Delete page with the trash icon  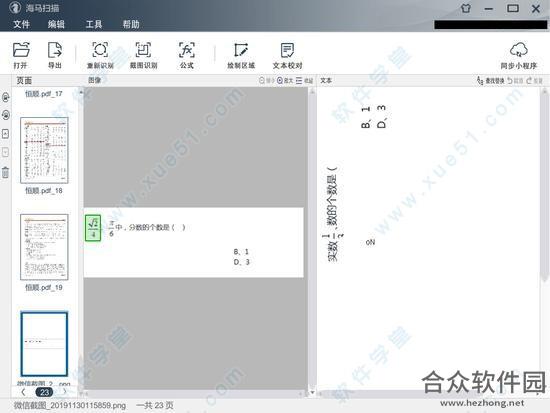[6, 172]
